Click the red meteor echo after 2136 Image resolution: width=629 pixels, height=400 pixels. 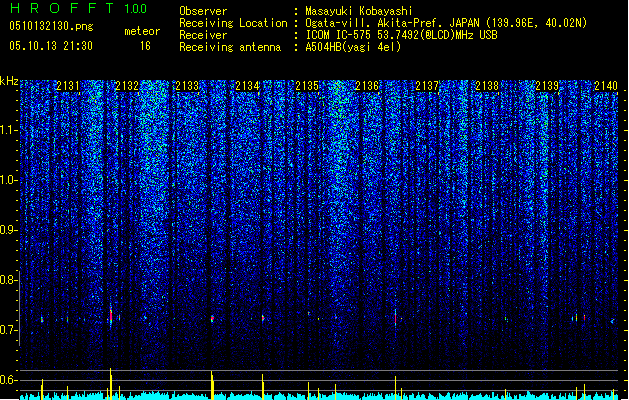(396, 318)
